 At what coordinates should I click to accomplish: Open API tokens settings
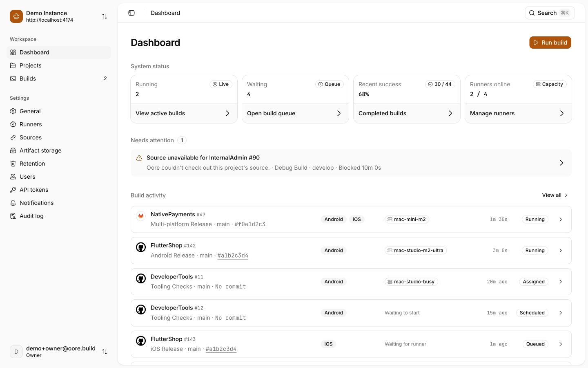point(59,190)
